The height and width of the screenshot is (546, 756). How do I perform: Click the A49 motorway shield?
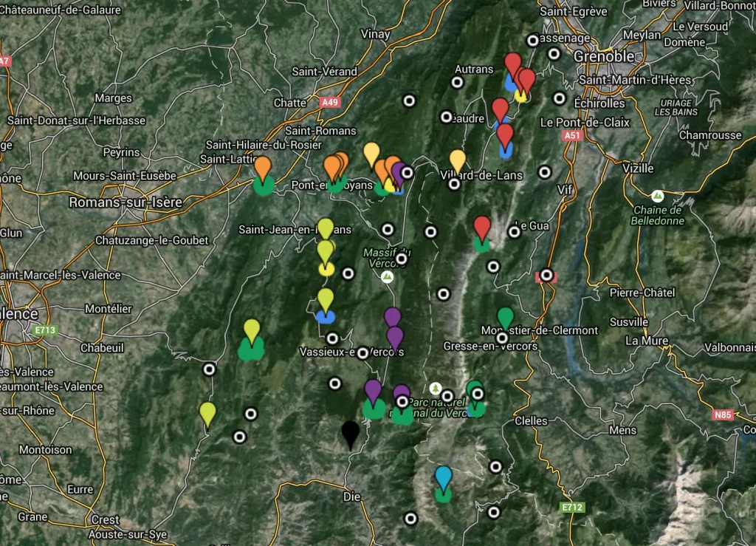coord(329,103)
